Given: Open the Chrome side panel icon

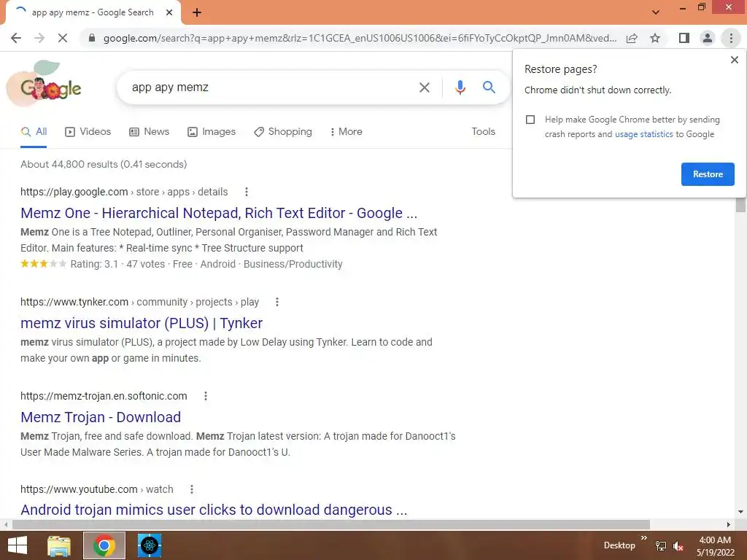Looking at the screenshot, I should click(x=684, y=38).
